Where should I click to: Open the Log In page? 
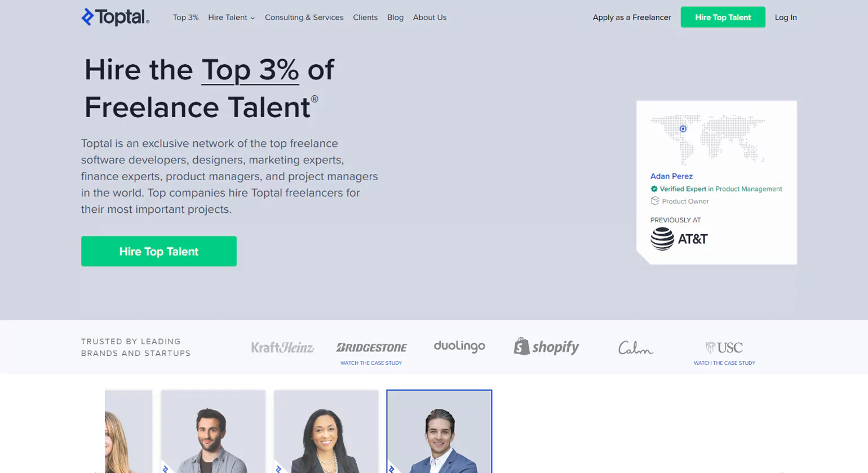tap(785, 17)
